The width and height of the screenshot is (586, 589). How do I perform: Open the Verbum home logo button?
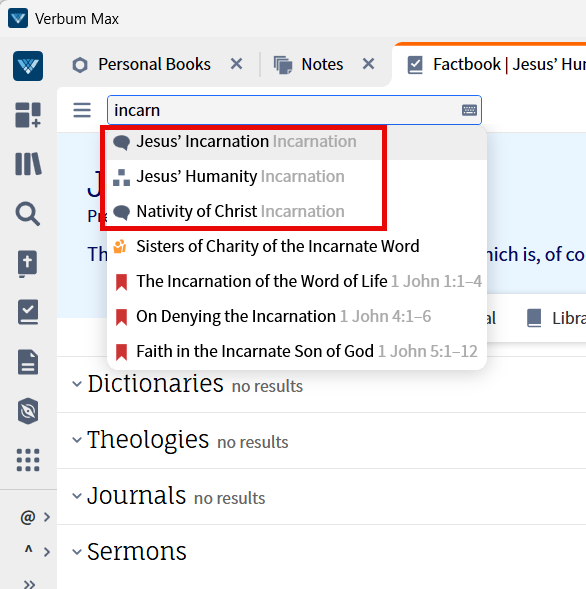click(x=28, y=66)
